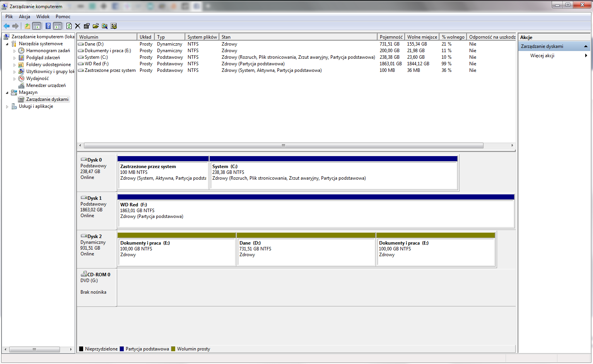
Task: Click the Magazyn storage icon
Action: coord(14,92)
